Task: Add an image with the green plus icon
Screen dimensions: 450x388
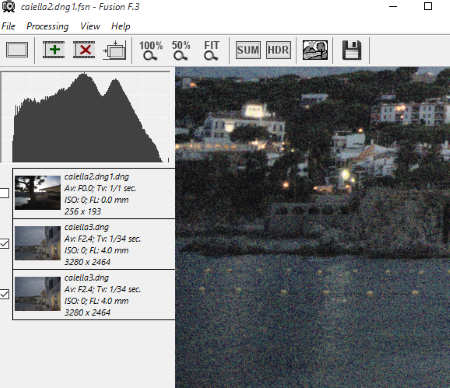Action: click(x=54, y=50)
